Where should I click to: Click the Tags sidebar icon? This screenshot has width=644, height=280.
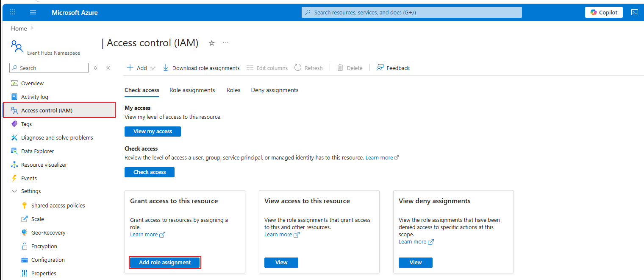pos(14,124)
